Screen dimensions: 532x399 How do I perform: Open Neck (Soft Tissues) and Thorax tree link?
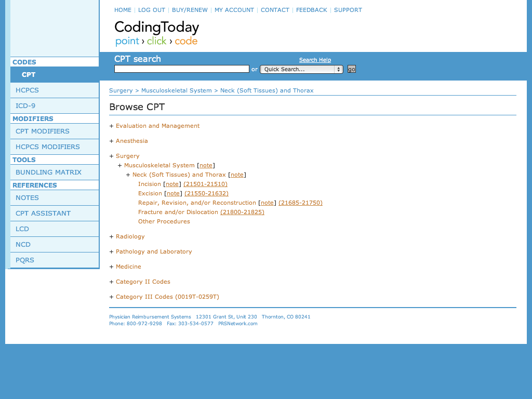click(x=179, y=175)
